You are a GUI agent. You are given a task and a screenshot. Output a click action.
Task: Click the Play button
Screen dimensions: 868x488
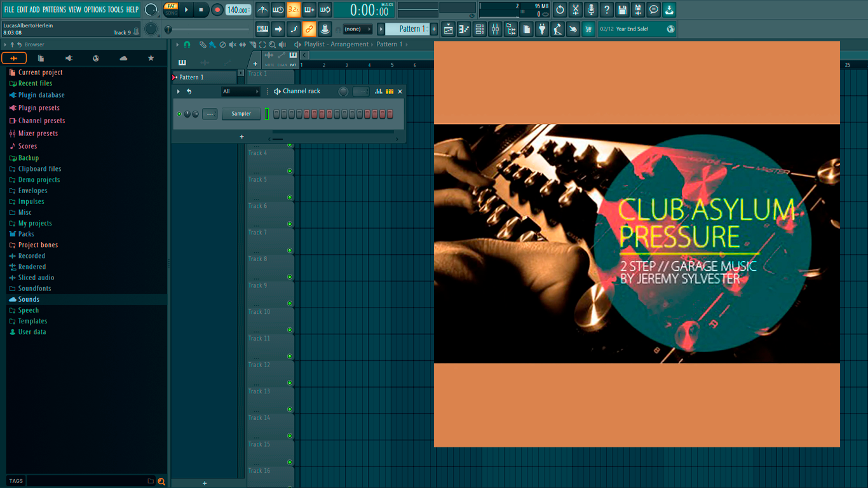click(186, 10)
